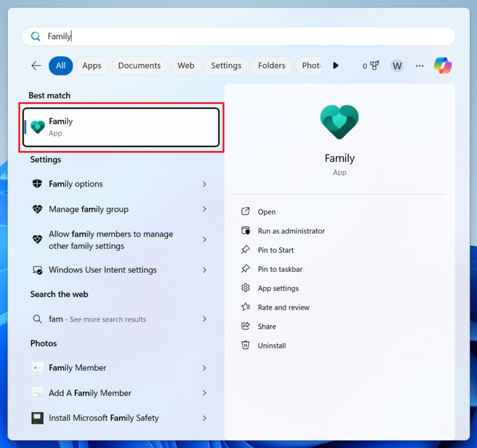This screenshot has height=448, width=477.
Task: Expand the Add A Family Member chevron
Action: pos(204,393)
